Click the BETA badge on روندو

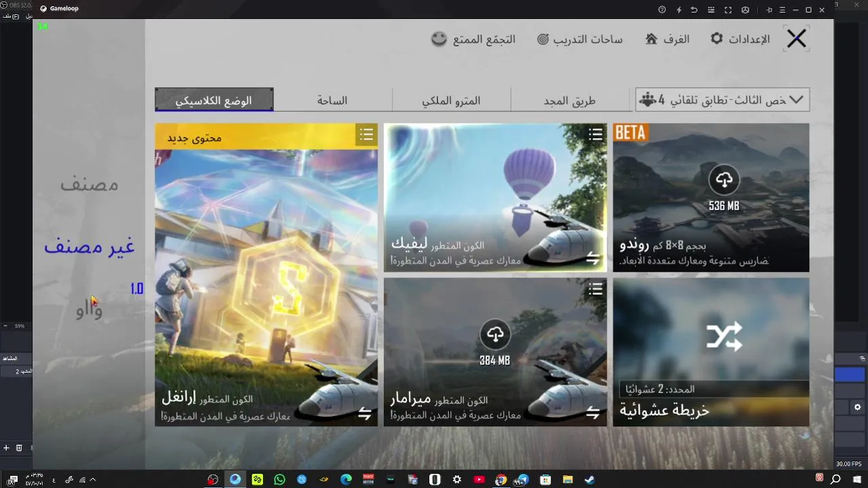point(630,133)
